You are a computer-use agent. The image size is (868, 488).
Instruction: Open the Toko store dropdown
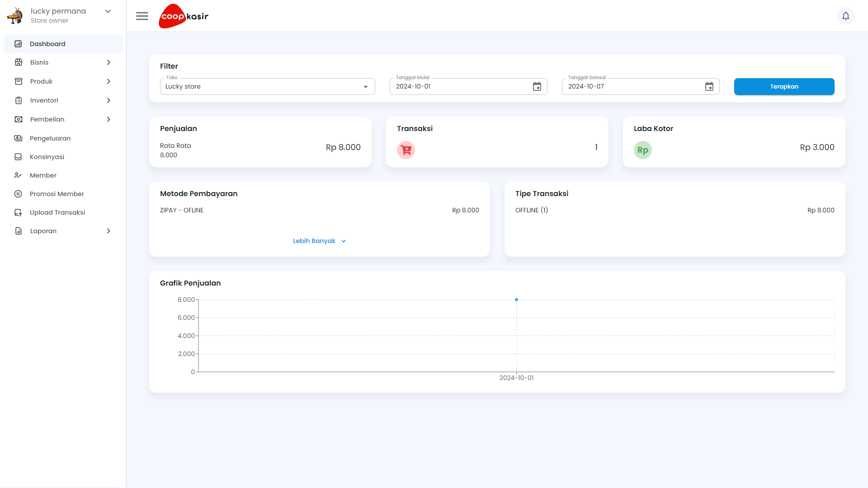pos(365,86)
